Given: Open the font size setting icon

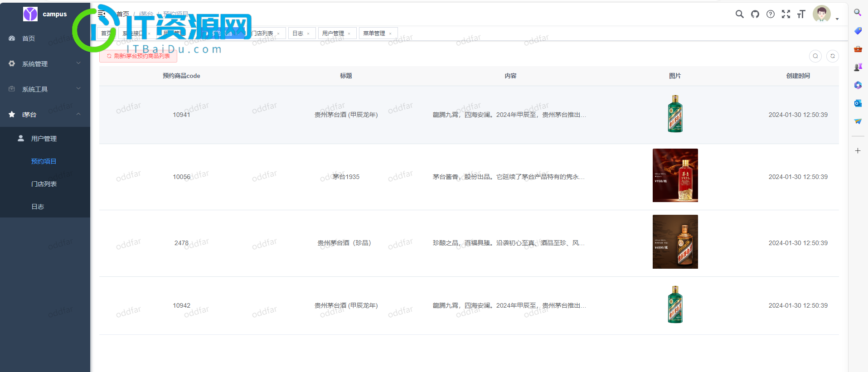Looking at the screenshot, I should pyautogui.click(x=801, y=14).
